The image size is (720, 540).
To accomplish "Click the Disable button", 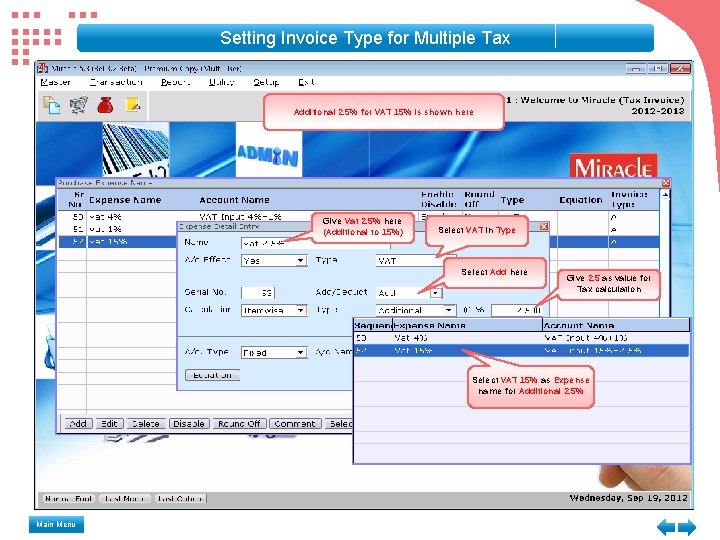I will click(x=189, y=423).
